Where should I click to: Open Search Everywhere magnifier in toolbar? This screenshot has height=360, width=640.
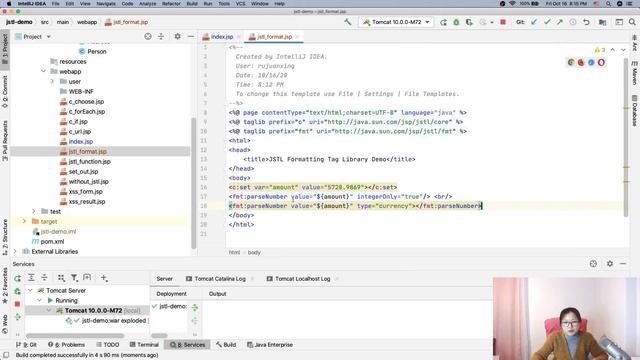[x=632, y=22]
